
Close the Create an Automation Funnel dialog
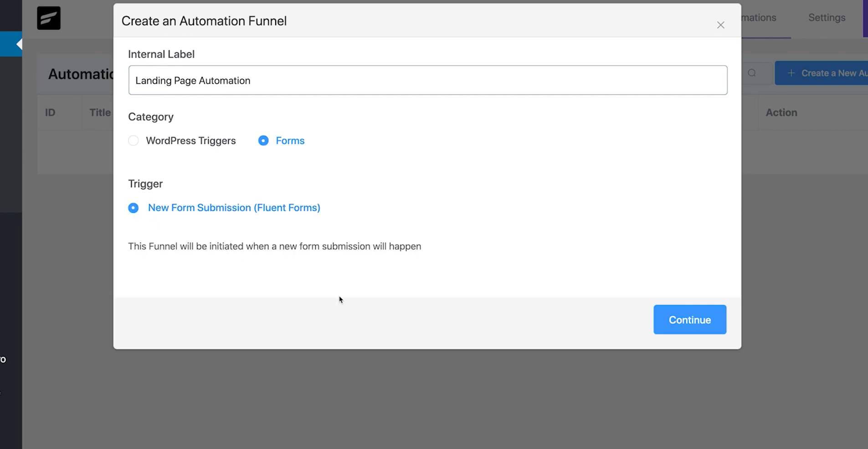tap(720, 25)
